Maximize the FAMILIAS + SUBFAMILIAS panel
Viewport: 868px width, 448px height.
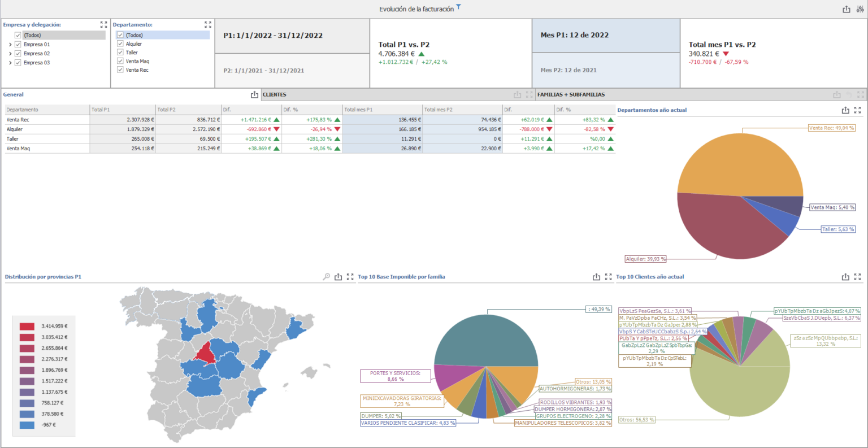point(861,95)
